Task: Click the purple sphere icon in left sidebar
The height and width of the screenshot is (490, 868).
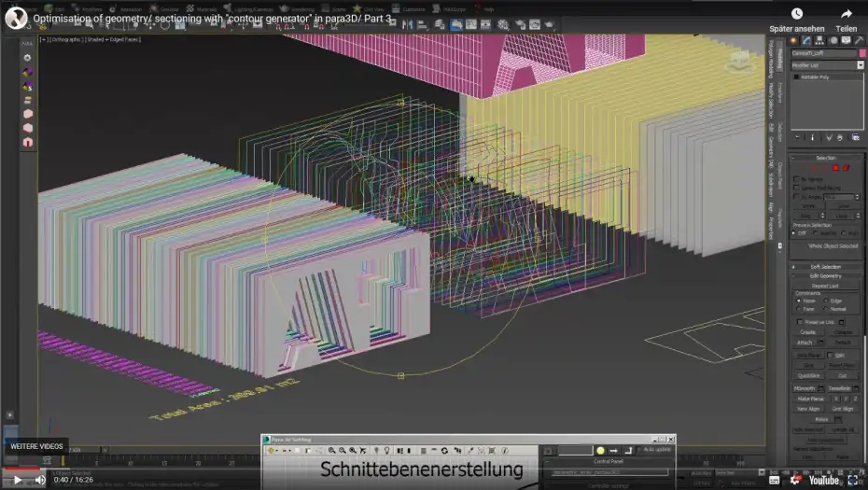Action: [x=28, y=72]
